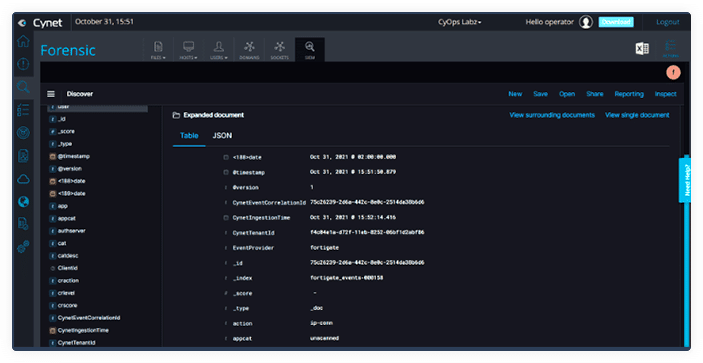Toggle column icon beside <188>date row
Screen dimensions: 703x363
pos(226,157)
